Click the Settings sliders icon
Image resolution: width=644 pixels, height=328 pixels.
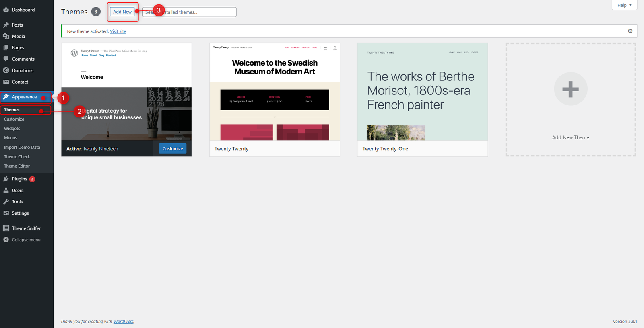click(6, 213)
